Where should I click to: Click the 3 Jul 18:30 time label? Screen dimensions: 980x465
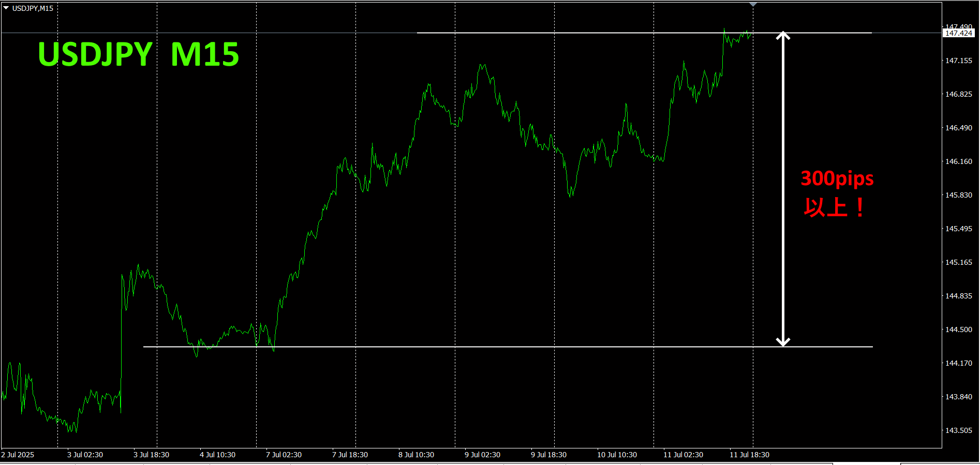[151, 455]
